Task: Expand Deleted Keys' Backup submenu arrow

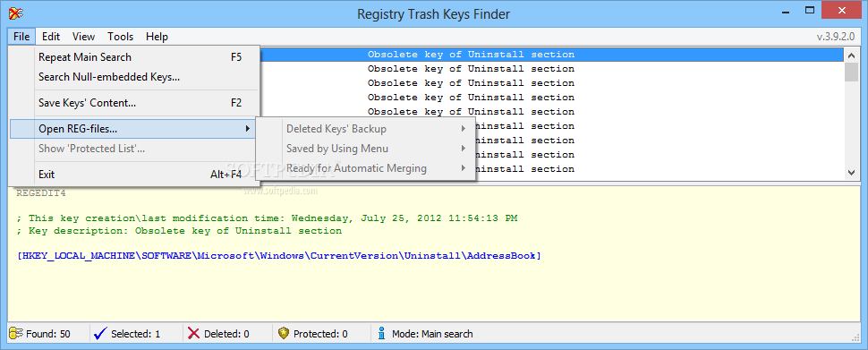Action: click(x=464, y=129)
